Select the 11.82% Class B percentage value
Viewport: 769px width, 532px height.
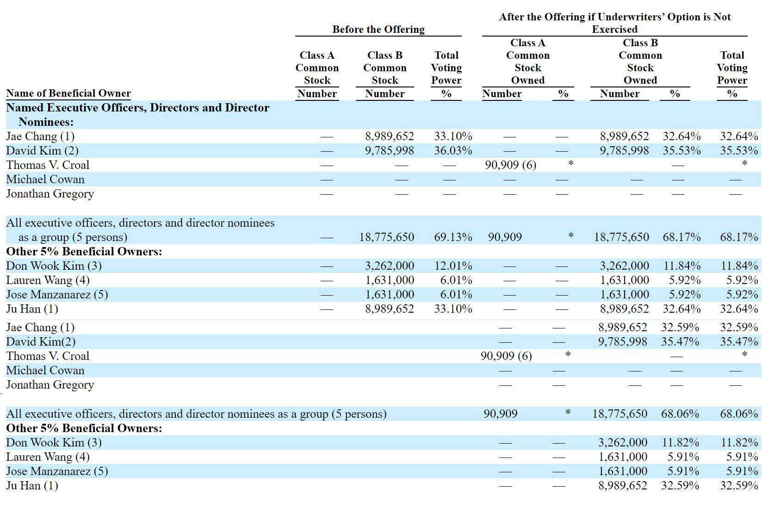click(680, 443)
